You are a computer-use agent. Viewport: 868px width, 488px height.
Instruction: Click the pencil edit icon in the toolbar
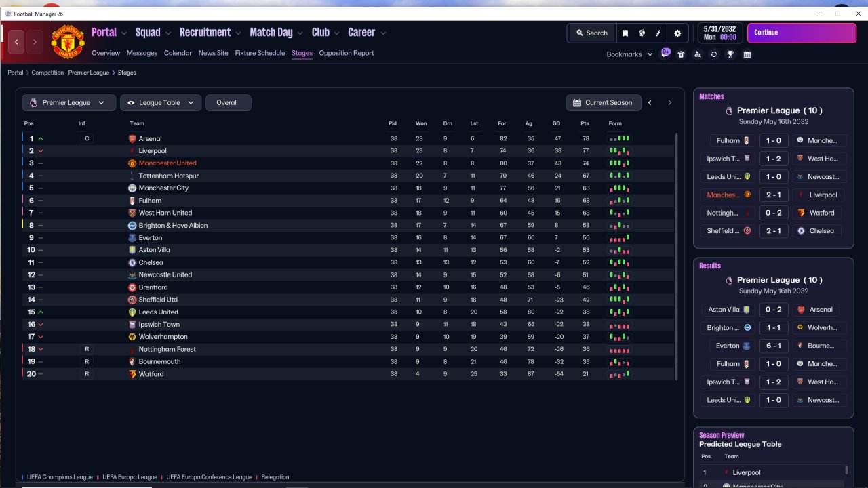coord(658,33)
